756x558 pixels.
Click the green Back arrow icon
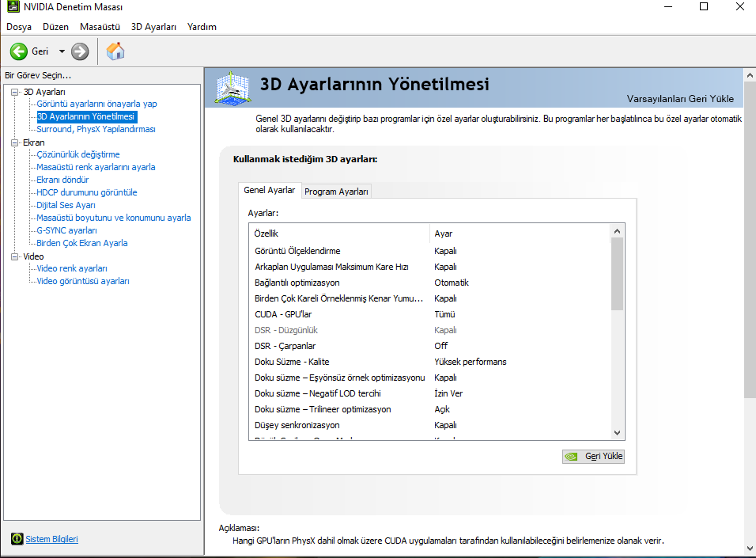(19, 51)
